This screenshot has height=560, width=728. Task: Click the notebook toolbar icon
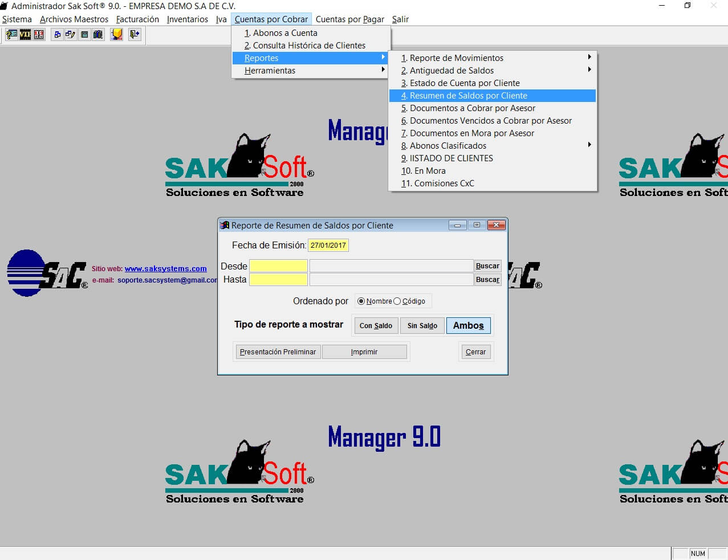(84, 35)
